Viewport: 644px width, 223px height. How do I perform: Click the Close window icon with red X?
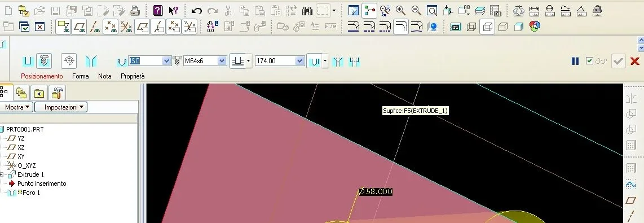[39, 27]
